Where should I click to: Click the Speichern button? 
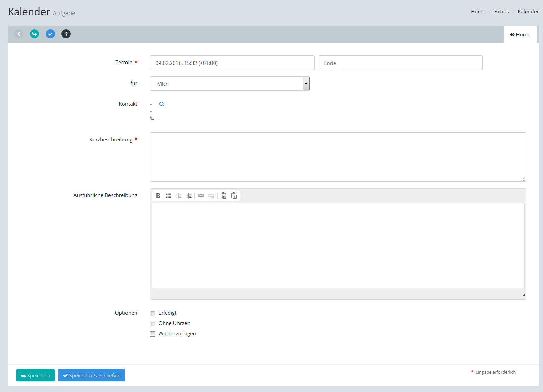click(x=35, y=375)
